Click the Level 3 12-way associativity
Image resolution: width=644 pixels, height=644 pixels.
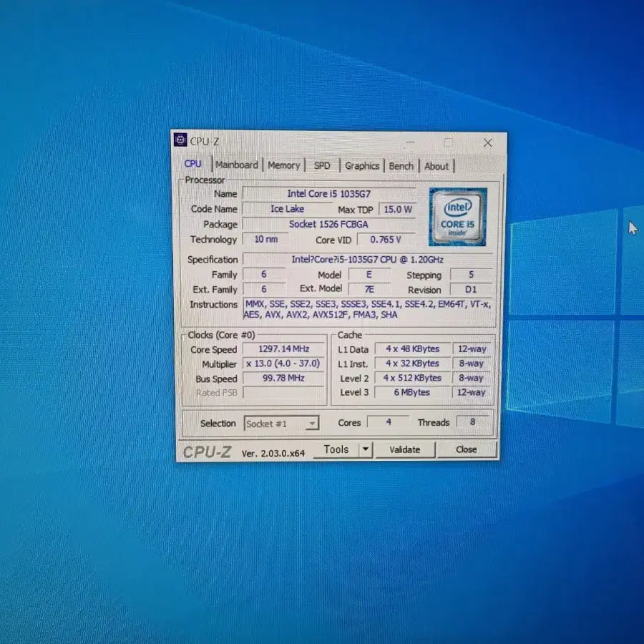point(472,392)
